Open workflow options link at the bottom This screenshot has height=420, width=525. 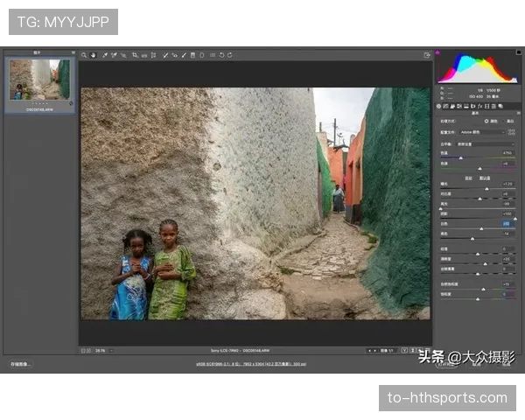pos(251,364)
